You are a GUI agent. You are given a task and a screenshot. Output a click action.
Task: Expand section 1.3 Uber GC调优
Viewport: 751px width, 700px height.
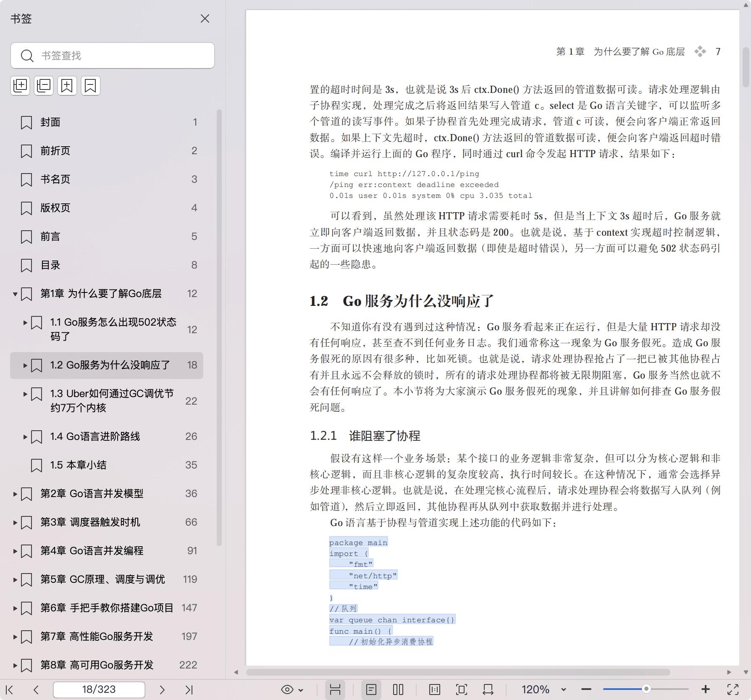coord(25,394)
